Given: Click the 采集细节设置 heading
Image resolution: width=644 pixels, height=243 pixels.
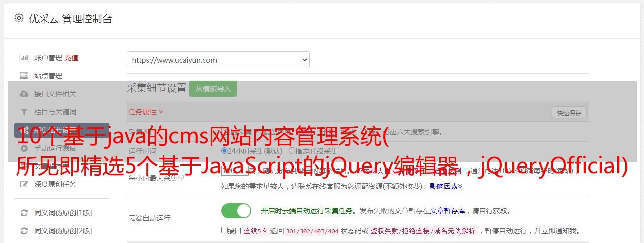Looking at the screenshot, I should click(x=157, y=88).
